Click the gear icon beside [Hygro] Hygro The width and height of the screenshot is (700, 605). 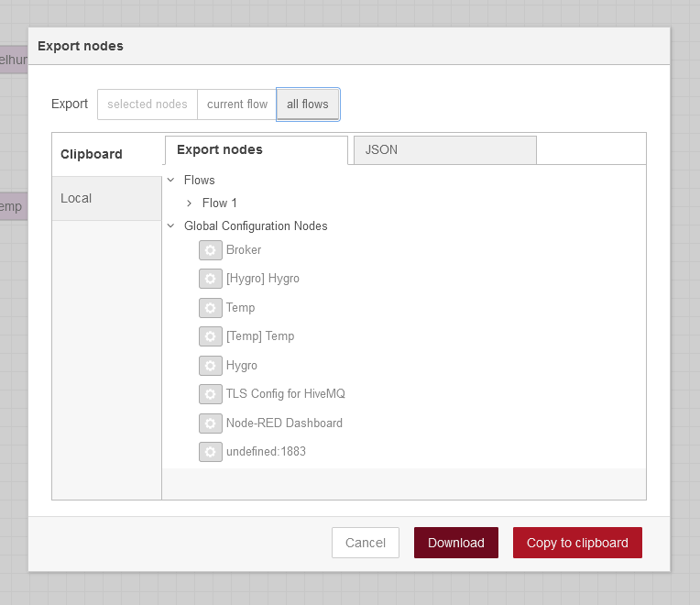click(x=211, y=279)
